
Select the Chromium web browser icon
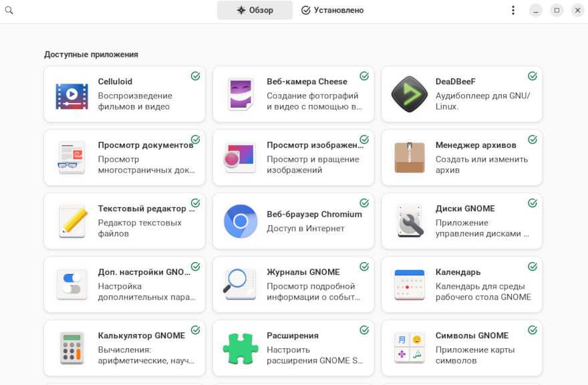click(241, 221)
